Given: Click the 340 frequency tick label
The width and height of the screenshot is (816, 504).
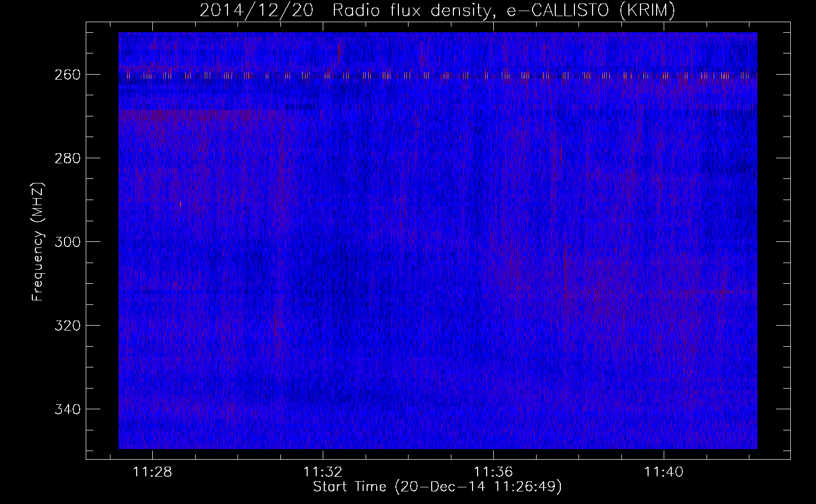Looking at the screenshot, I should click(x=67, y=409).
